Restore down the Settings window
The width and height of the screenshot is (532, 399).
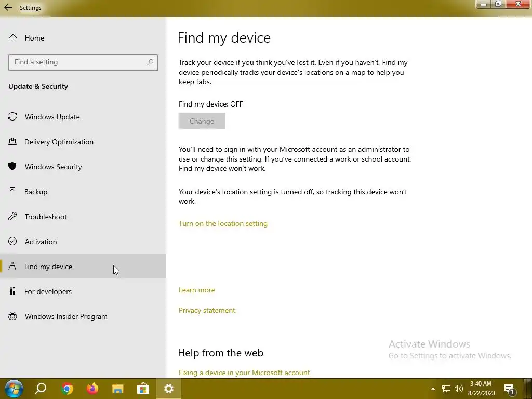point(498,4)
